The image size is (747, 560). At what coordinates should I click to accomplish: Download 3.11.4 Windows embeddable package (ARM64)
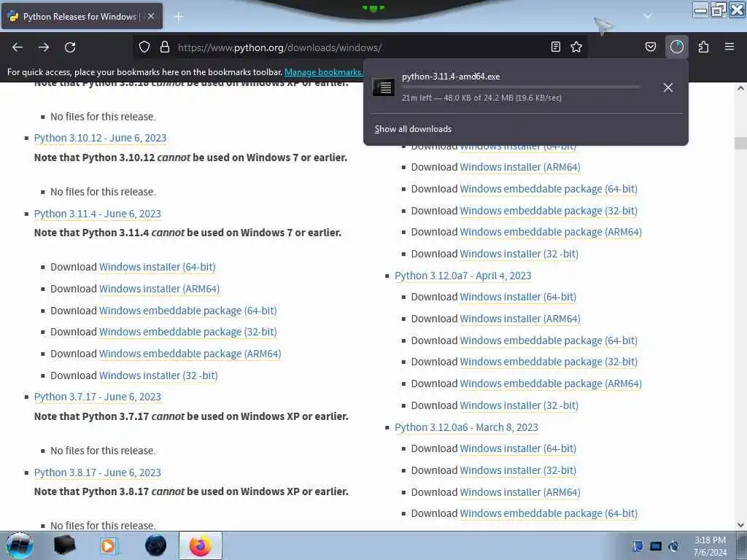[190, 354]
